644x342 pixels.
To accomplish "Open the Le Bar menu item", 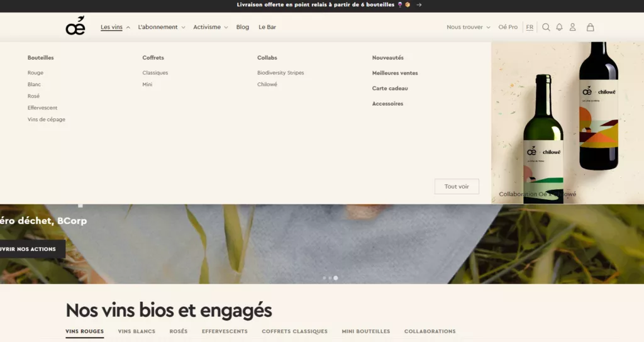I will point(267,27).
